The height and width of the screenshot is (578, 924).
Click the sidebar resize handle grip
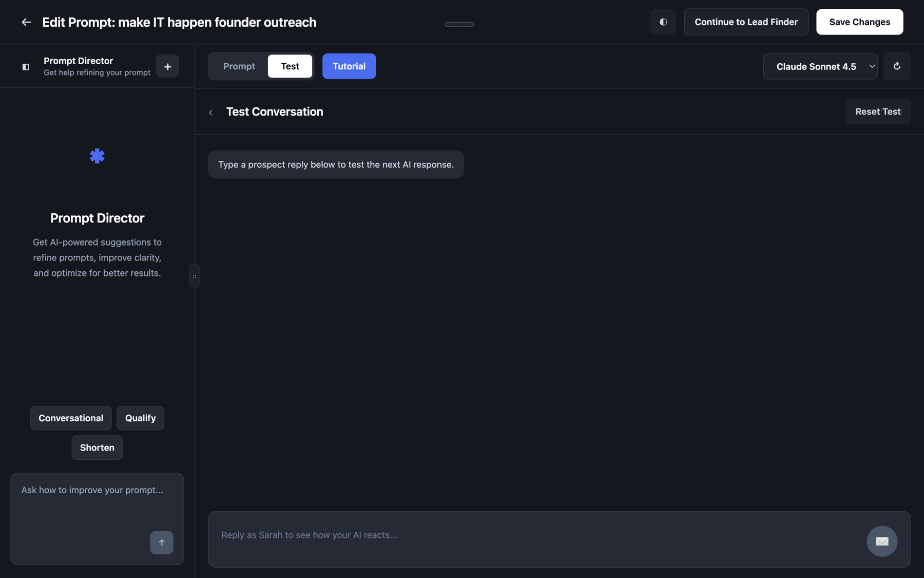(x=195, y=276)
